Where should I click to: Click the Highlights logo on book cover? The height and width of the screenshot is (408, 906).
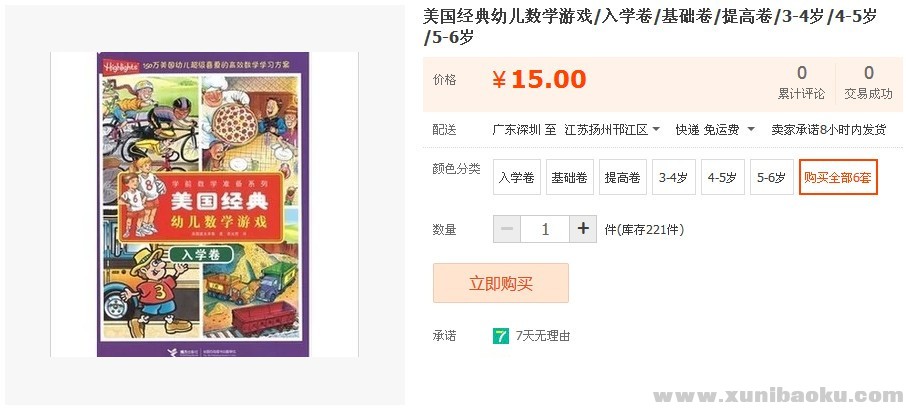pos(120,66)
